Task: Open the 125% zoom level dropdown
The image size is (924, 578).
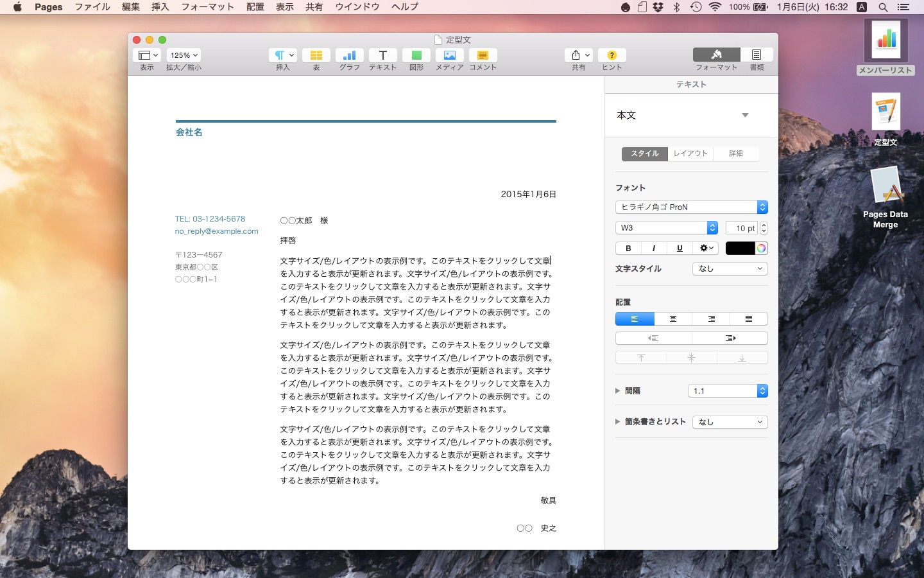Action: point(184,55)
